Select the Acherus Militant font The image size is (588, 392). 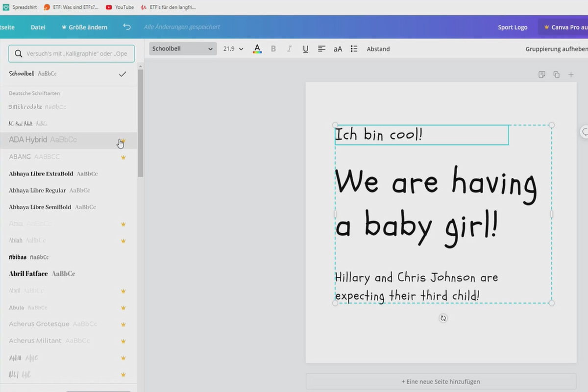(x=69, y=341)
